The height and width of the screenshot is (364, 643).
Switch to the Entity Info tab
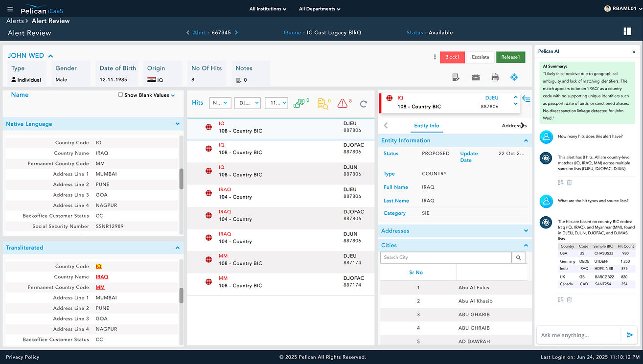coord(427,126)
